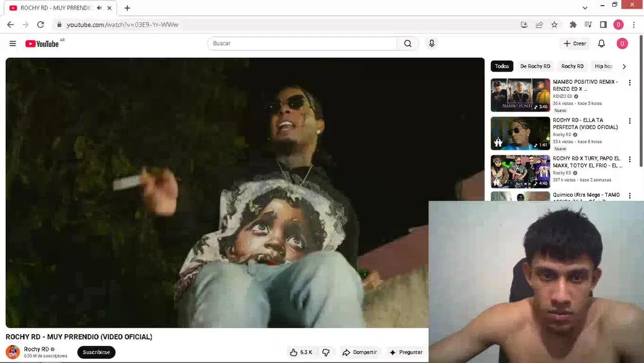
Task: Select the Todos filter chip
Action: point(502,66)
